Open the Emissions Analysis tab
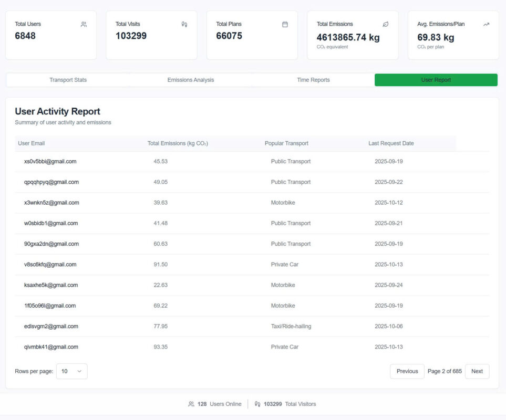 pyautogui.click(x=191, y=80)
